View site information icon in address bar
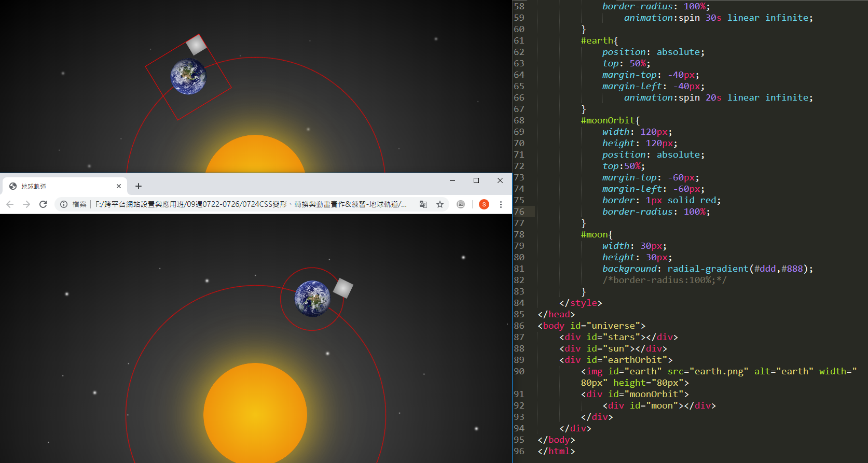Image resolution: width=868 pixels, height=463 pixels. click(64, 204)
